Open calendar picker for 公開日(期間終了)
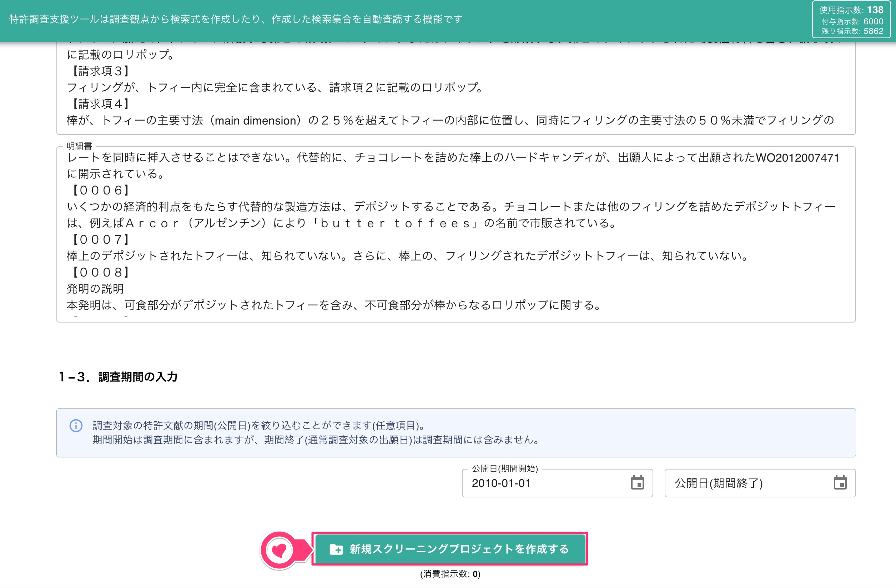This screenshot has height=588, width=896. (x=840, y=483)
